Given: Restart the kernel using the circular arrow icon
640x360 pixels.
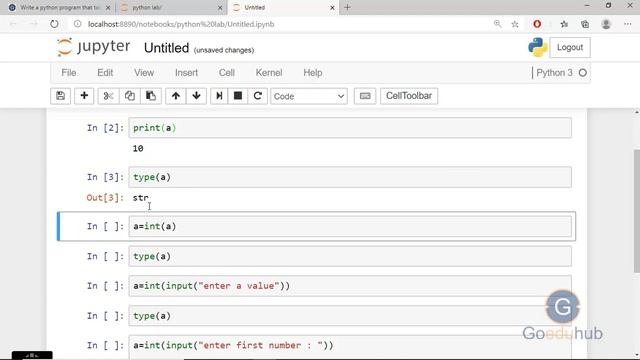Looking at the screenshot, I should click(x=258, y=96).
